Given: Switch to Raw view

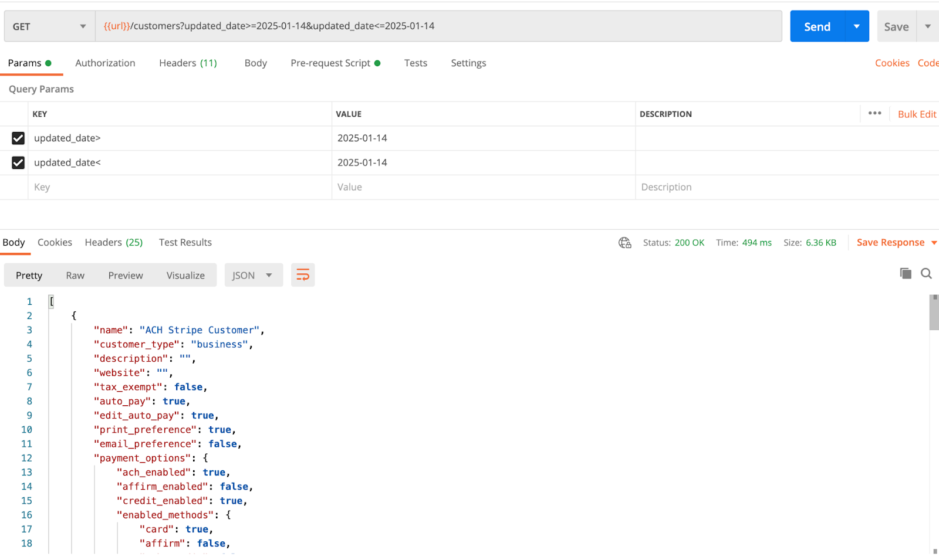Looking at the screenshot, I should (x=75, y=276).
